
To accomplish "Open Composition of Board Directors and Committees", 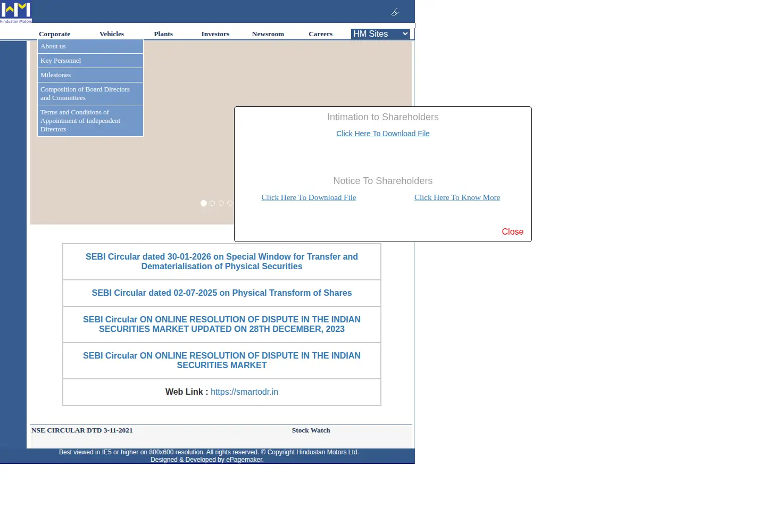I will point(90,94).
